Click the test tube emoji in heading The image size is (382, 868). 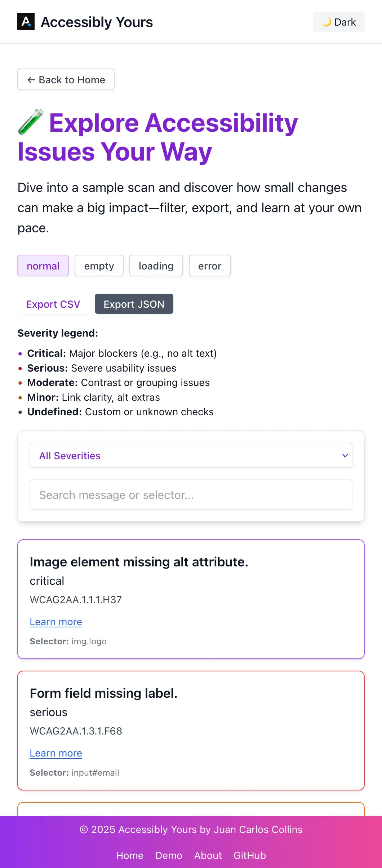point(31,122)
